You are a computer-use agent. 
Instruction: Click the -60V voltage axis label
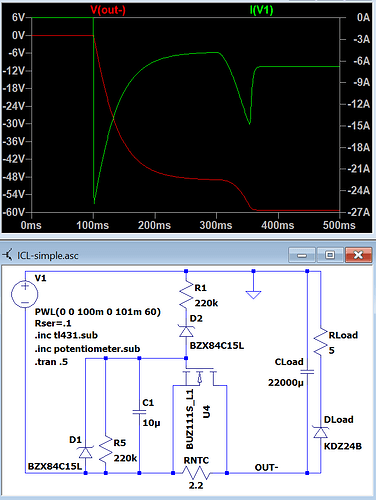[x=14, y=212]
